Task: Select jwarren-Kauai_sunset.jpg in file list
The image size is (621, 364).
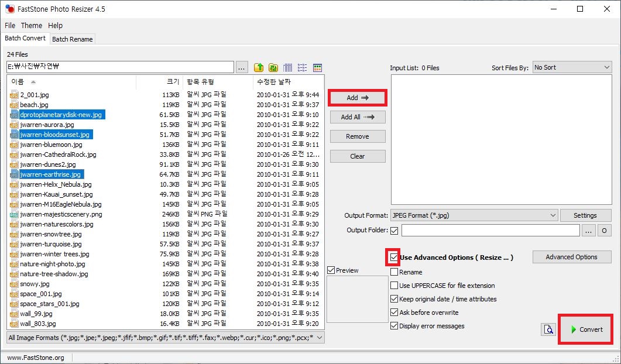Action: (x=56, y=194)
